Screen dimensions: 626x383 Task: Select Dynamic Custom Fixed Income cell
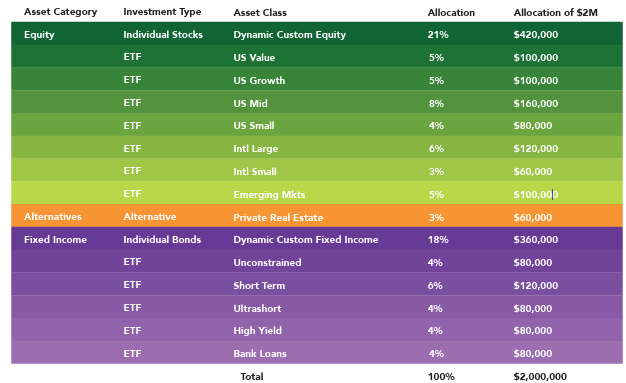[x=306, y=240]
